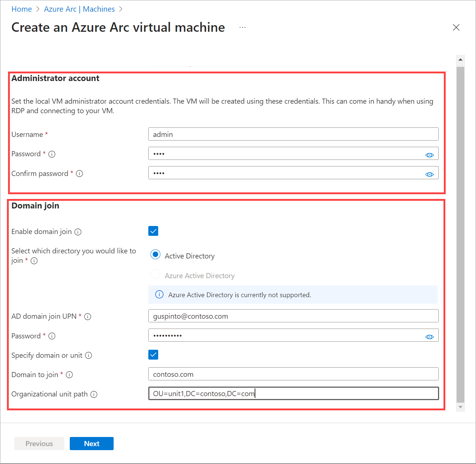
Task: Click the Specify domain or unit info icon
Action: 88,355
